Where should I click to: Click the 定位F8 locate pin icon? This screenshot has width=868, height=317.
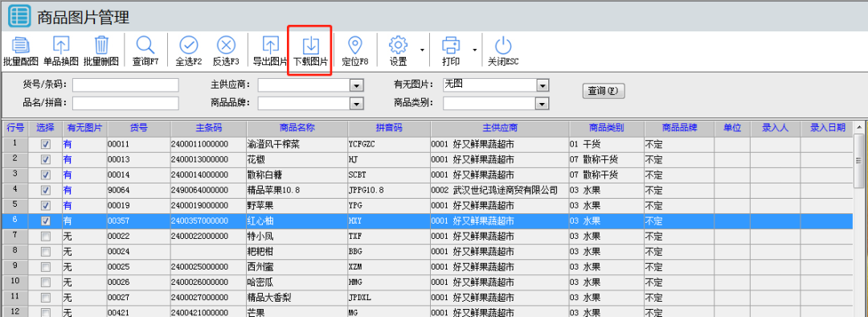coord(355,45)
